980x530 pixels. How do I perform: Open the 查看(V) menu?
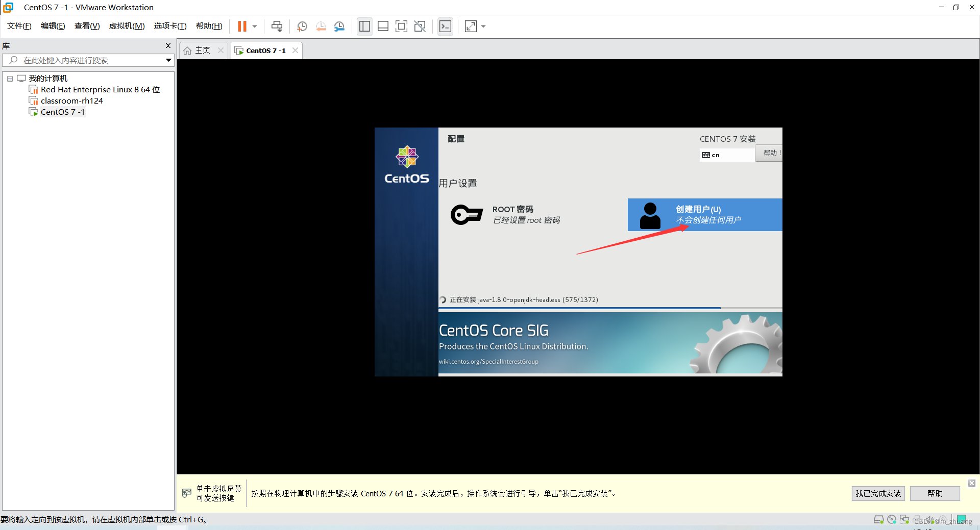[87, 26]
